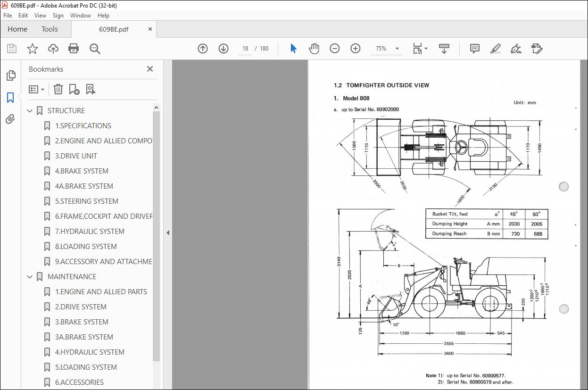Collapse the MAINTENANCE bookmark group

[x=30, y=277]
